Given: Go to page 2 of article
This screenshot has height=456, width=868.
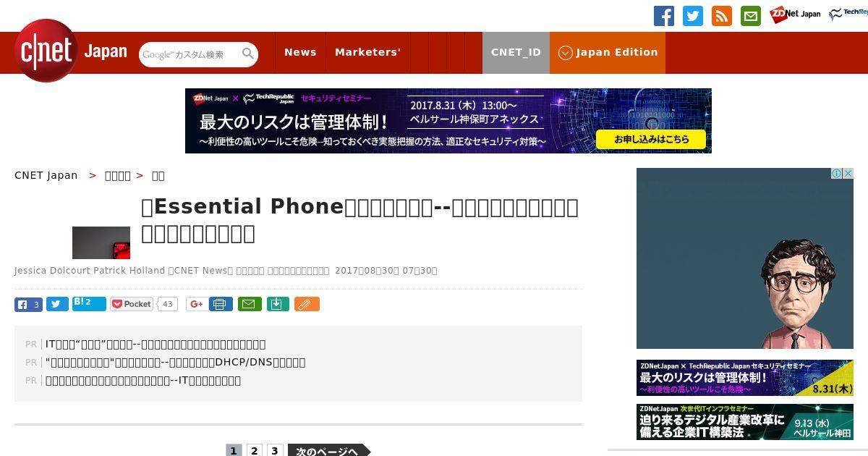Looking at the screenshot, I should coord(254,450).
